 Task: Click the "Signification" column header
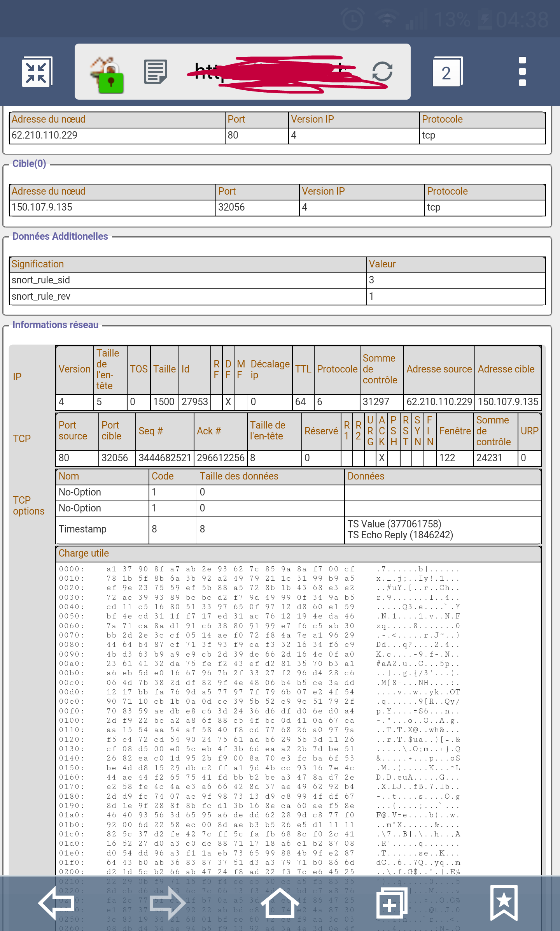click(188, 264)
